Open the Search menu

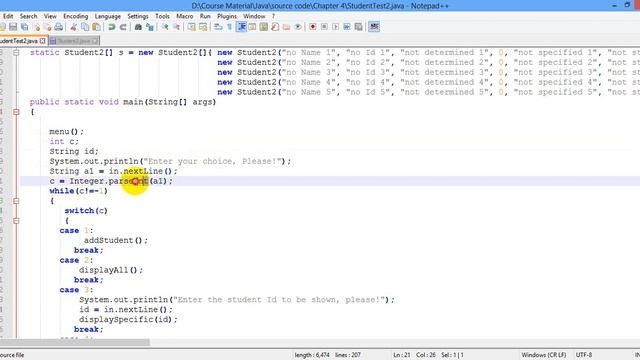pyautogui.click(x=29, y=16)
